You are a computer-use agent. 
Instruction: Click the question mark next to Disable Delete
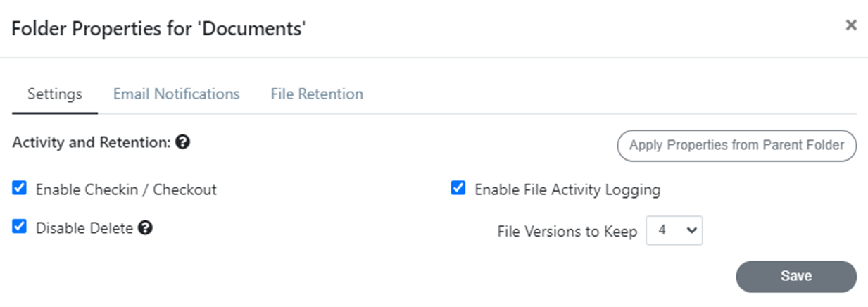145,227
